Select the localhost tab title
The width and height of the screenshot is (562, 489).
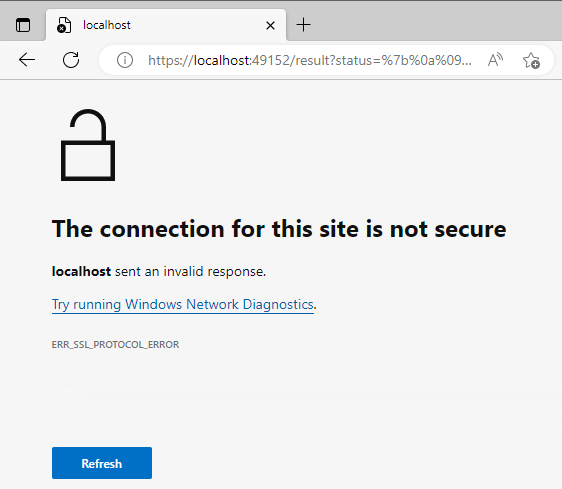107,25
